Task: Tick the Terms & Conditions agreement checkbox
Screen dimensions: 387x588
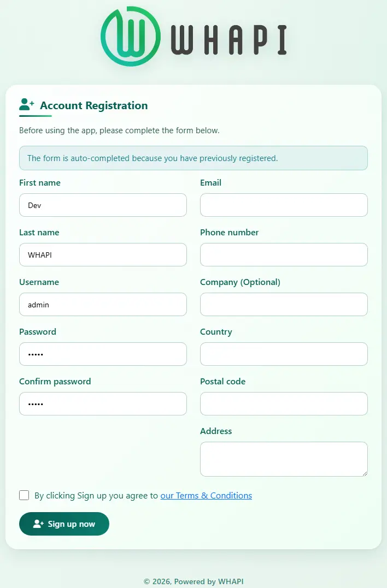Action: click(24, 495)
